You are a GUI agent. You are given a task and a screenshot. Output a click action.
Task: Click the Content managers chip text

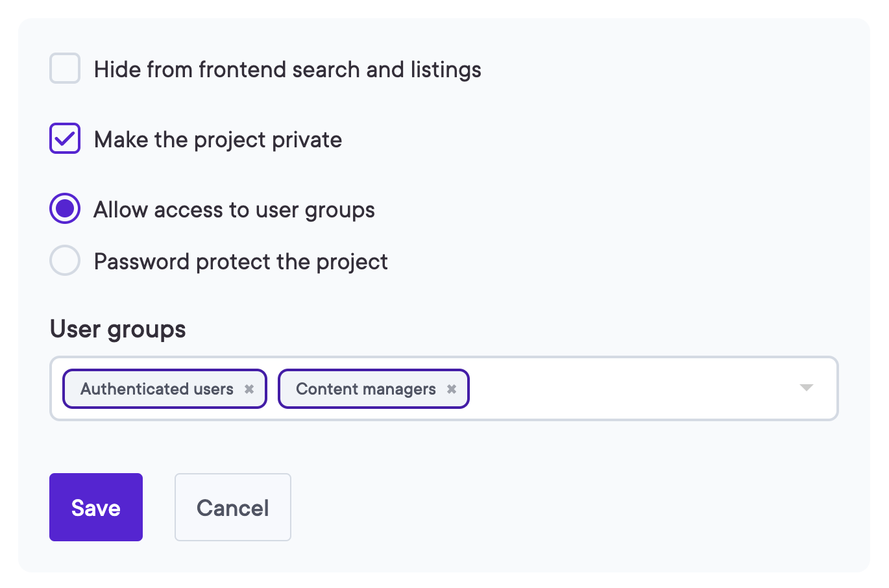365,389
